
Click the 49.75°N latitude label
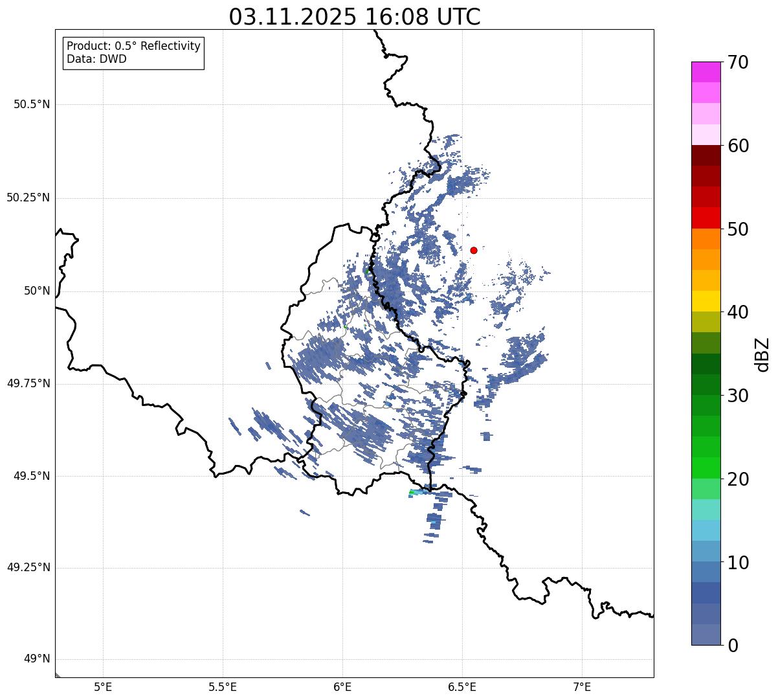coord(28,383)
